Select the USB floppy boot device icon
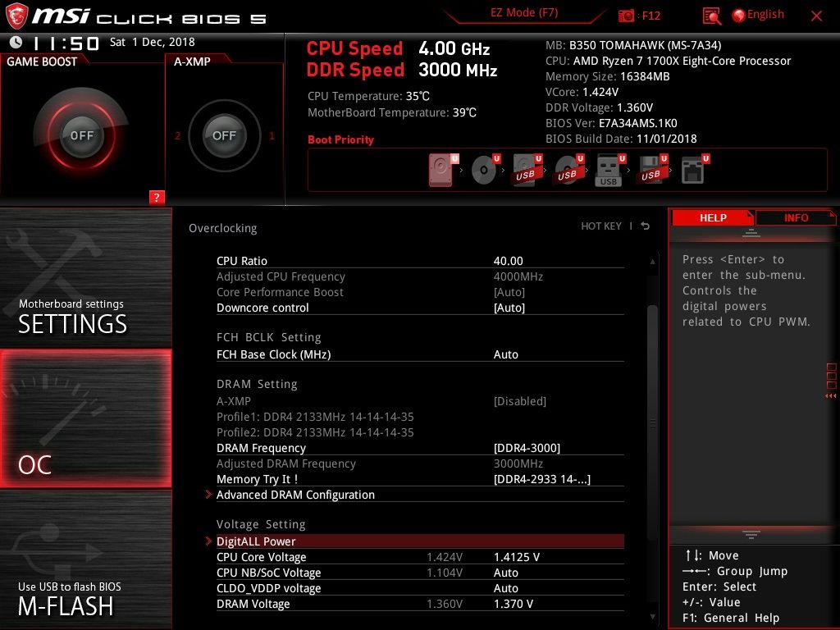Viewport: 840px width, 630px height. pyautogui.click(x=652, y=170)
